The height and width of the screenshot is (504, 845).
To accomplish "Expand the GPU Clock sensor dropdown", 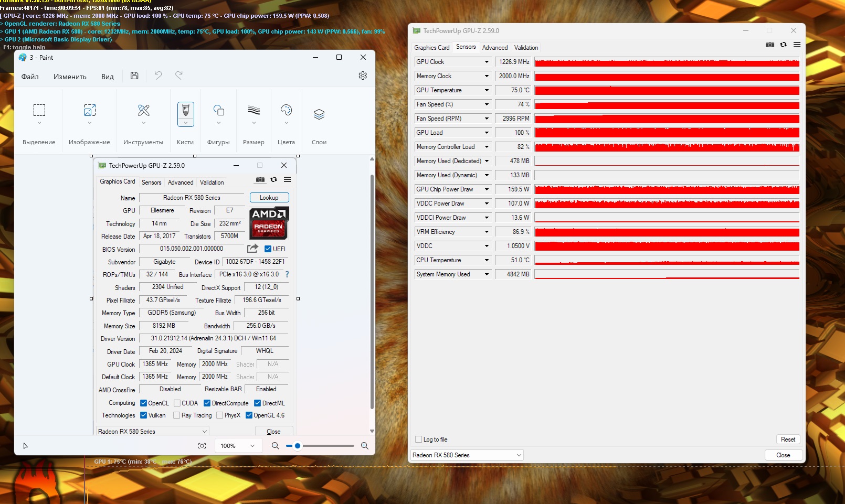I will tap(487, 62).
